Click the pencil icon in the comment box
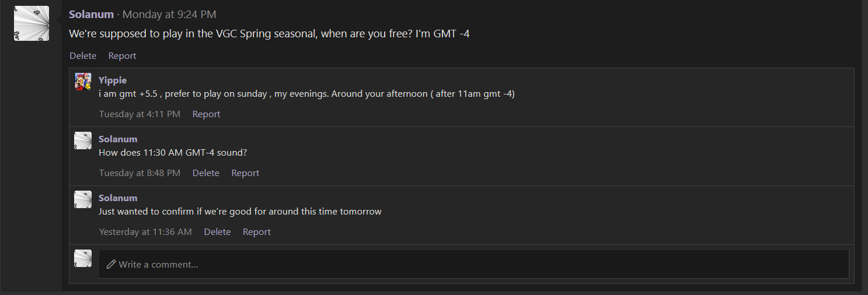 (x=111, y=264)
